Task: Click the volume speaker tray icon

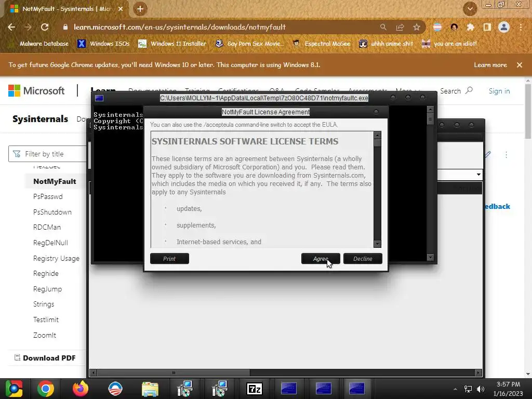Action: [481, 389]
